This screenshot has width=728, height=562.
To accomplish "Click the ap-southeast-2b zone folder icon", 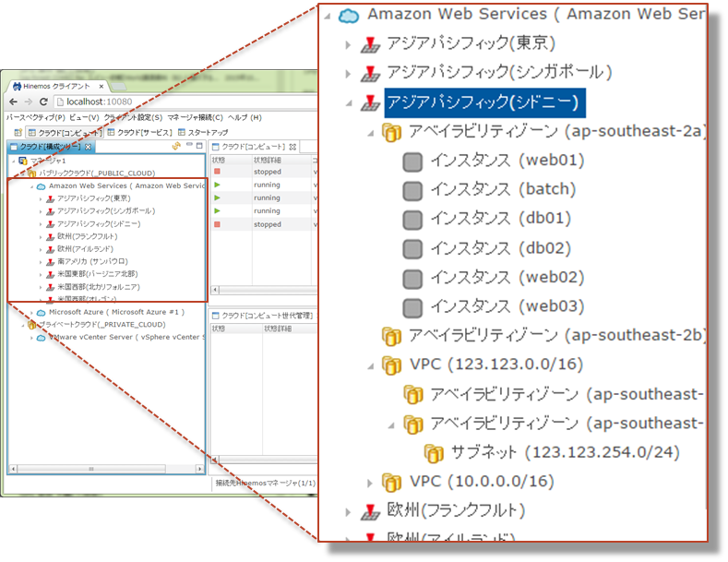I will point(391,336).
